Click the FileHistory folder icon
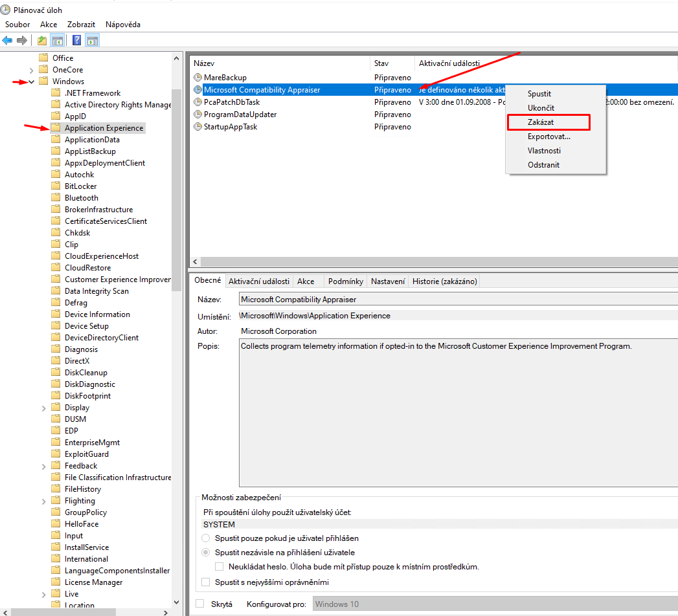678x616 pixels. pos(55,489)
